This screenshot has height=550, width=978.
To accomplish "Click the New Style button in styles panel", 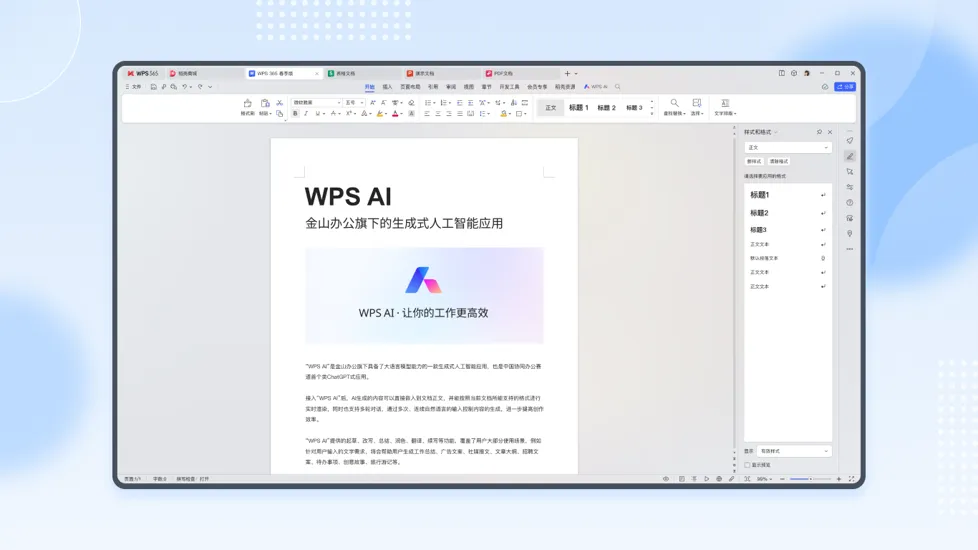I will [x=754, y=162].
